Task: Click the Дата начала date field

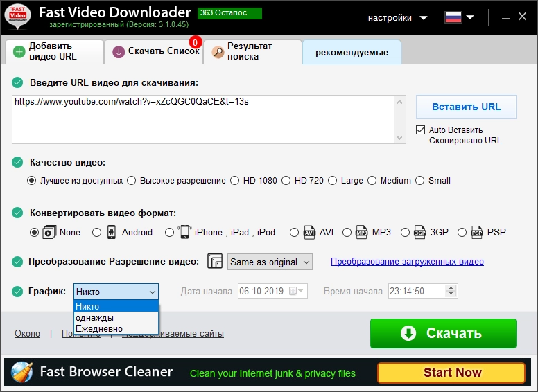Action: click(x=272, y=292)
